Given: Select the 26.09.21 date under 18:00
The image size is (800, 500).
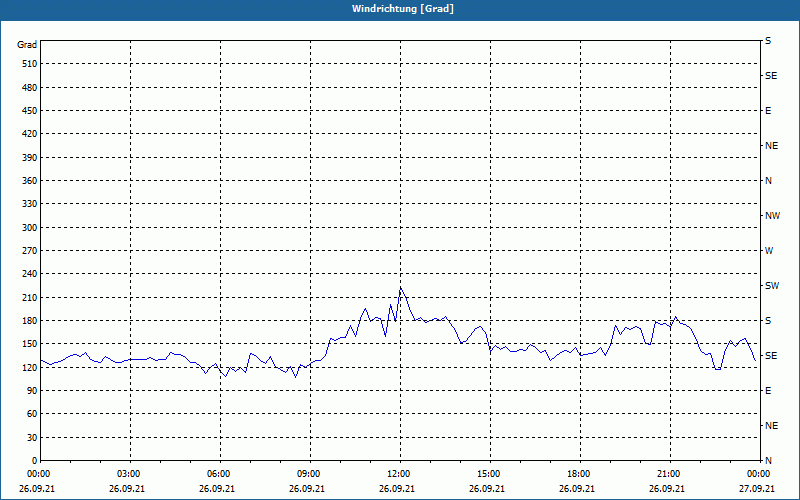Looking at the screenshot, I should pyautogui.click(x=577, y=489).
